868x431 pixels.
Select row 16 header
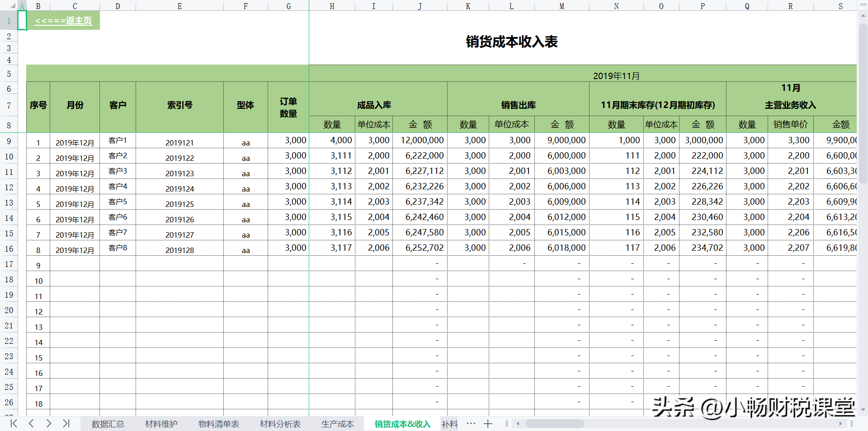[9, 248]
